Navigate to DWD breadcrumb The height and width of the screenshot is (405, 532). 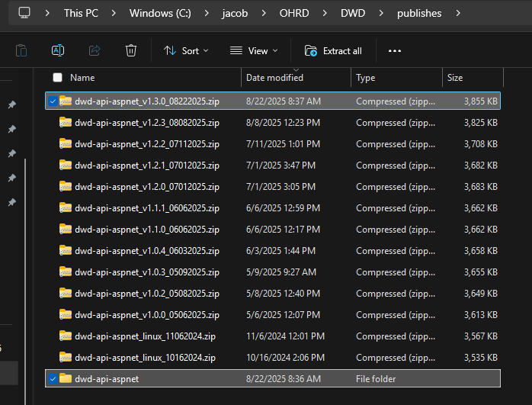click(x=353, y=13)
